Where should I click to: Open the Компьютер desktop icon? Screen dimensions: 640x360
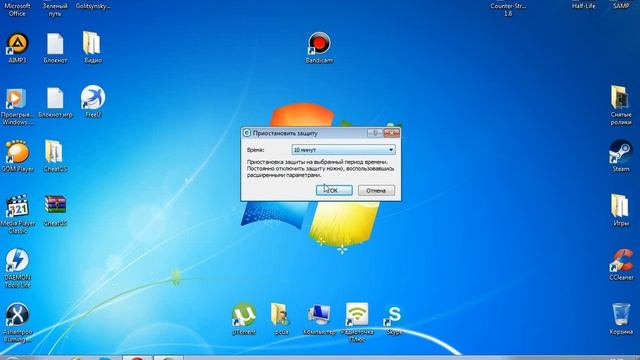319,315
